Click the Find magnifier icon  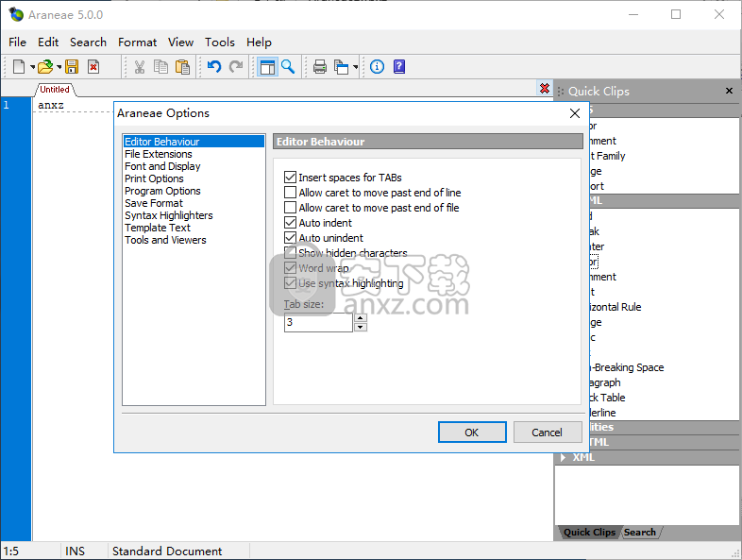(288, 67)
